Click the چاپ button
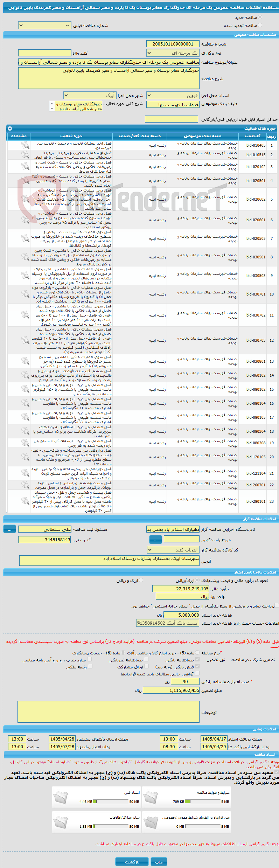 [x=159, y=862]
